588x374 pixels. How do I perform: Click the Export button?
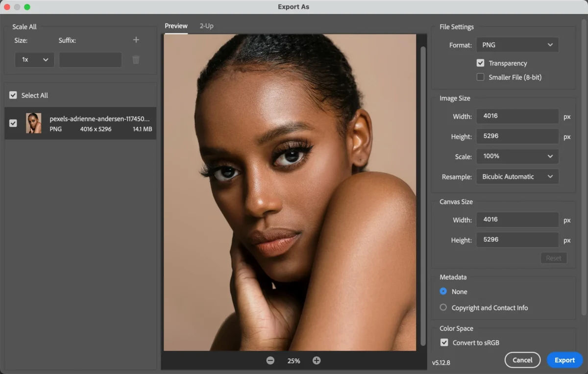564,360
